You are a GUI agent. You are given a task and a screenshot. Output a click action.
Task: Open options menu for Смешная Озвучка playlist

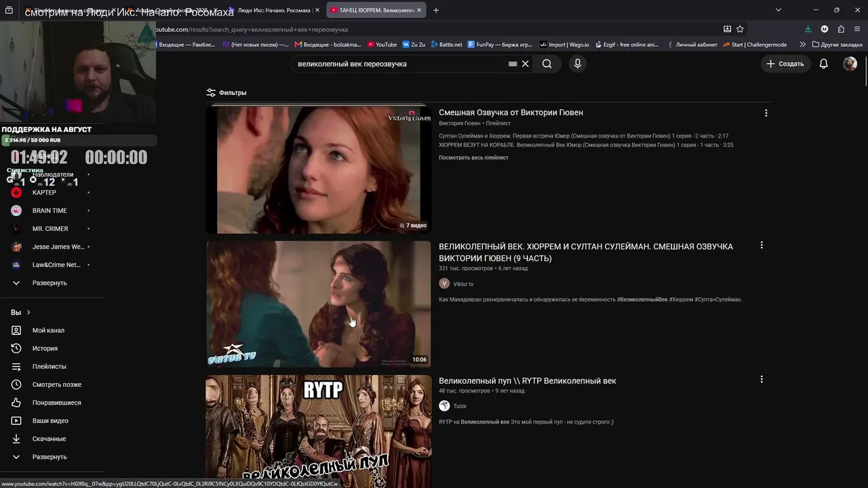766,113
